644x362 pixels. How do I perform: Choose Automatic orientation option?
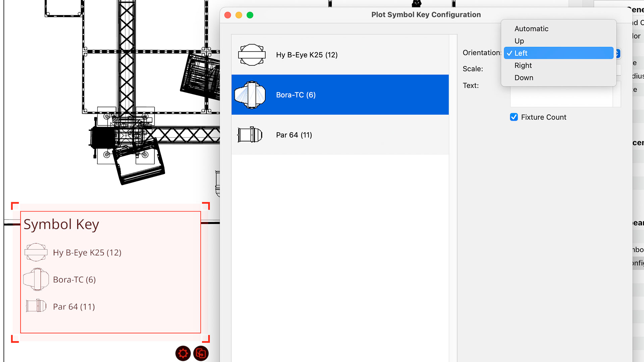coord(531,29)
